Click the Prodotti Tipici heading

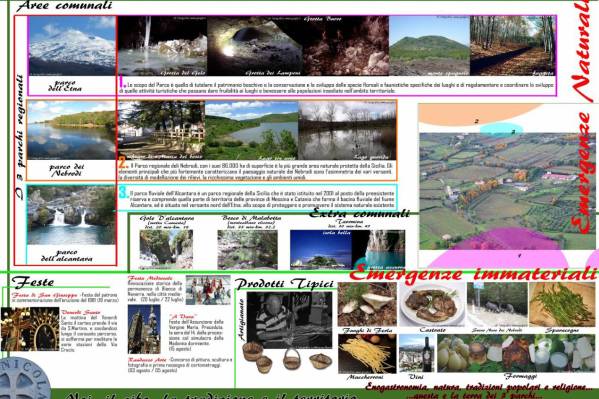(285, 284)
